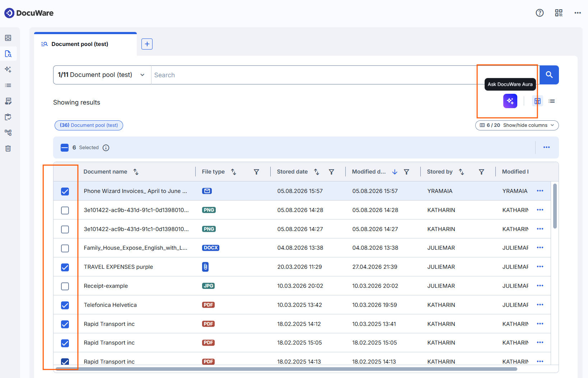Sort by Stored date column
This screenshot has height=378, width=588.
click(317, 172)
